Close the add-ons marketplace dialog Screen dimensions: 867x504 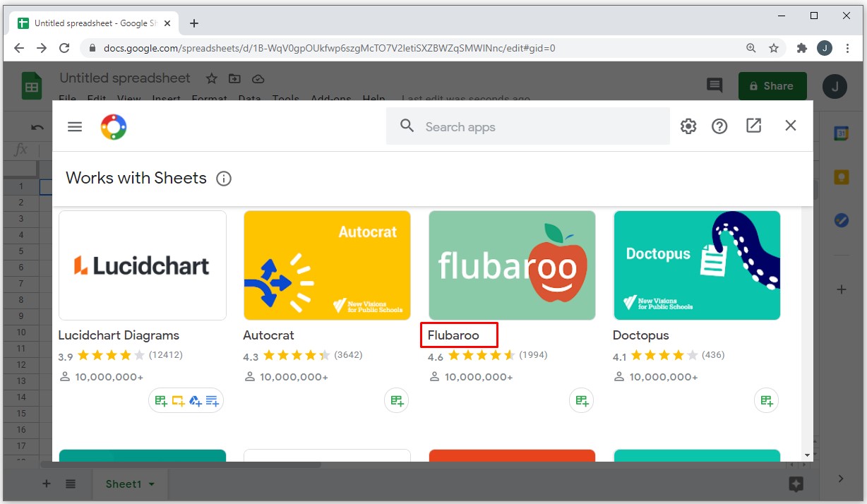pos(790,126)
